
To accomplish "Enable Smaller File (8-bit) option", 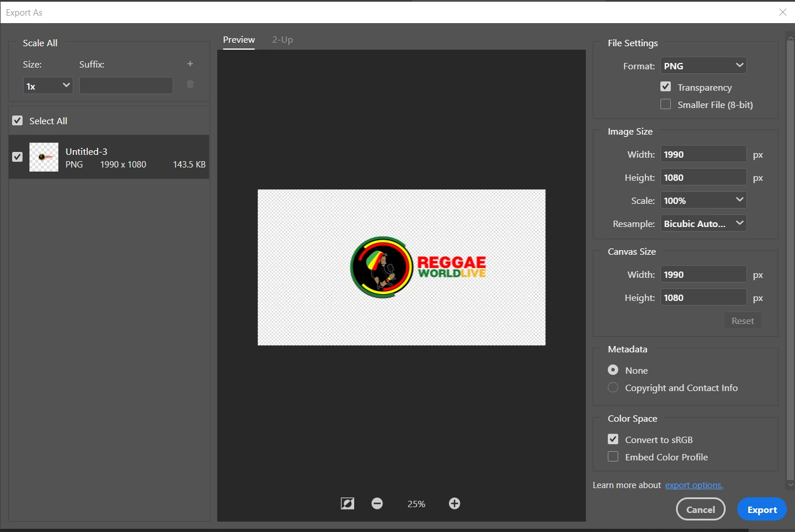I will tap(666, 104).
